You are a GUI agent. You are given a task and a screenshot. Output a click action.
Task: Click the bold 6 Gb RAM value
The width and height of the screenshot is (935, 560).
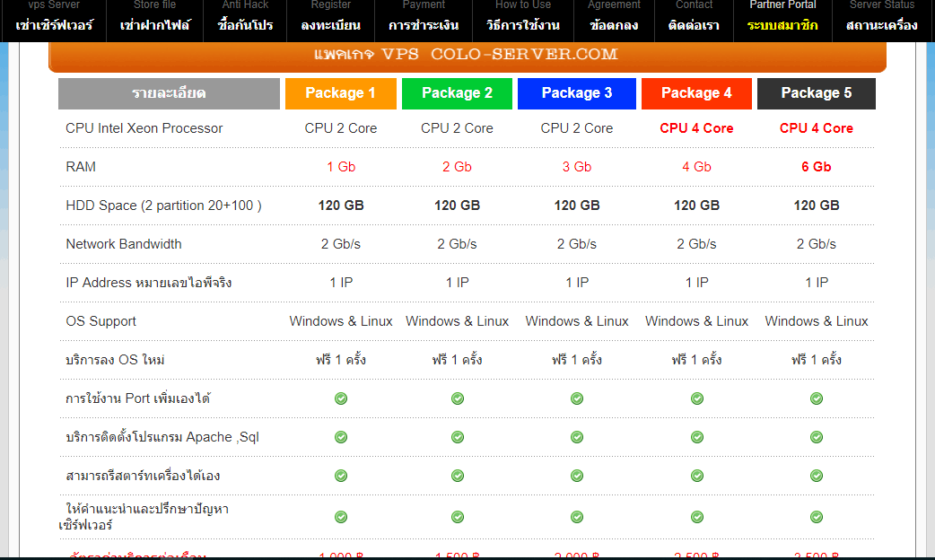(817, 167)
